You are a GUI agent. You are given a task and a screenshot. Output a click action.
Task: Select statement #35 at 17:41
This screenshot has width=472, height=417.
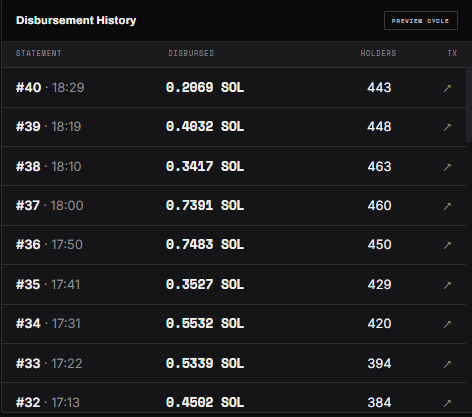click(x=48, y=284)
